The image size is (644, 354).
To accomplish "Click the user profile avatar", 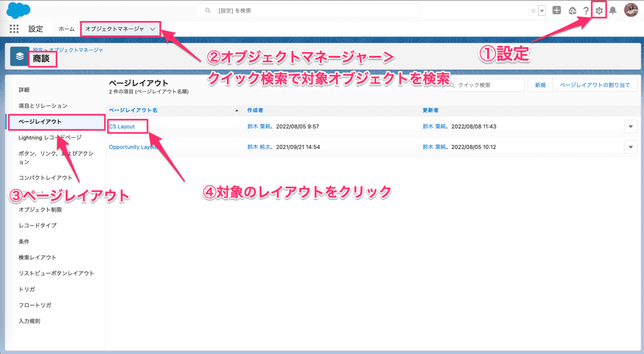I will pyautogui.click(x=631, y=10).
